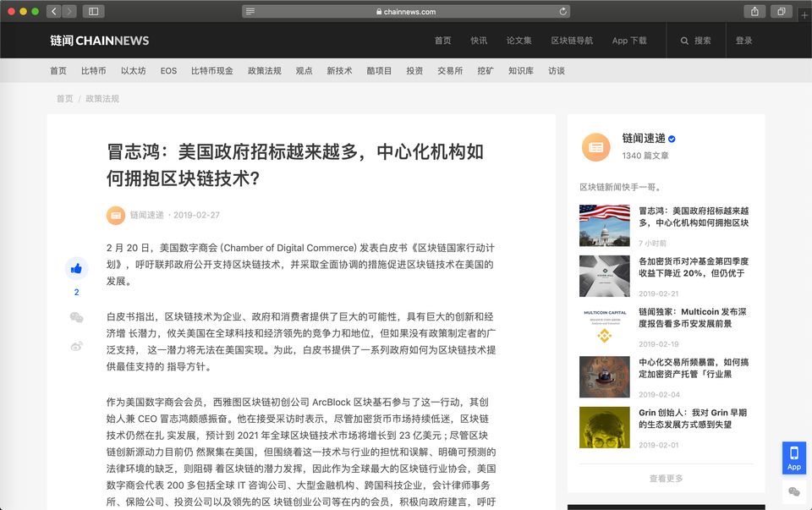
Task: Select 比特币 in the category navigation
Action: pyautogui.click(x=93, y=71)
